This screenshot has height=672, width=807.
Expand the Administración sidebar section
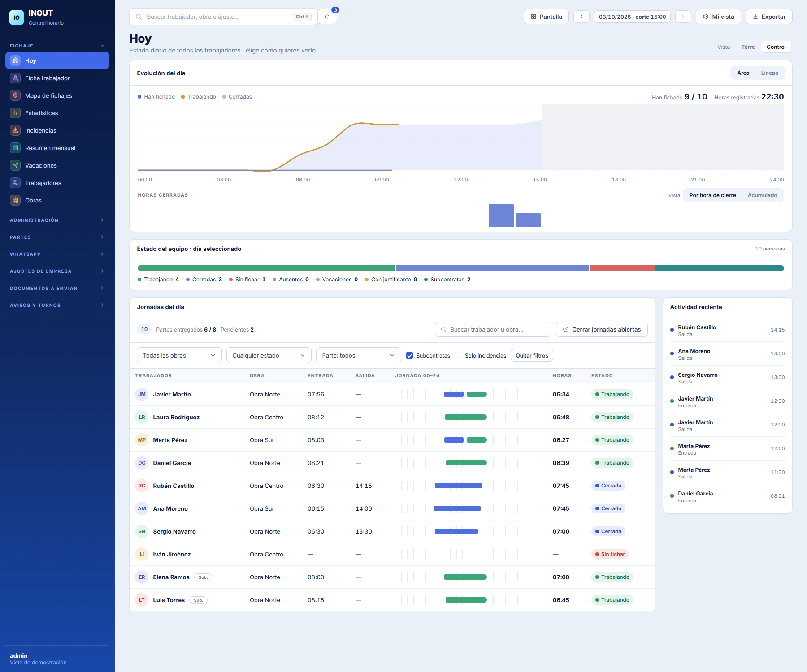[x=57, y=220]
